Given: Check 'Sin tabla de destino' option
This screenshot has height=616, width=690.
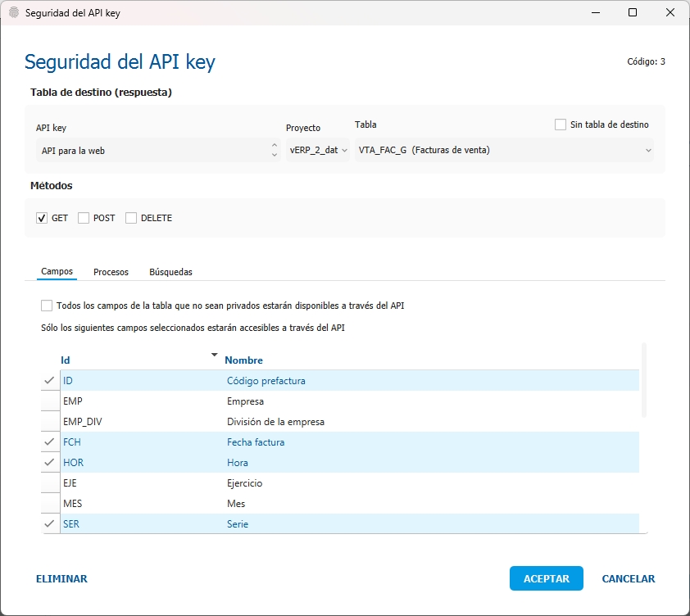Looking at the screenshot, I should click(561, 125).
